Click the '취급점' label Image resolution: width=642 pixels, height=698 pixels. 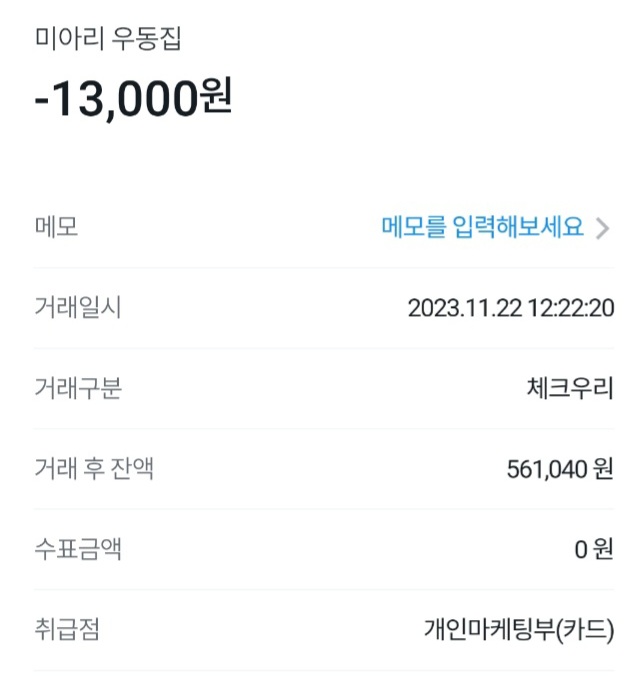[x=67, y=630]
